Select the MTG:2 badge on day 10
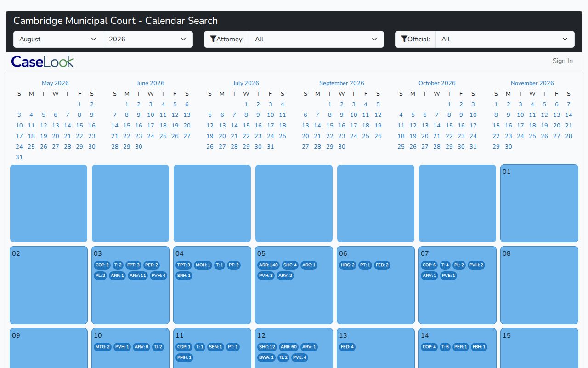 pos(102,347)
